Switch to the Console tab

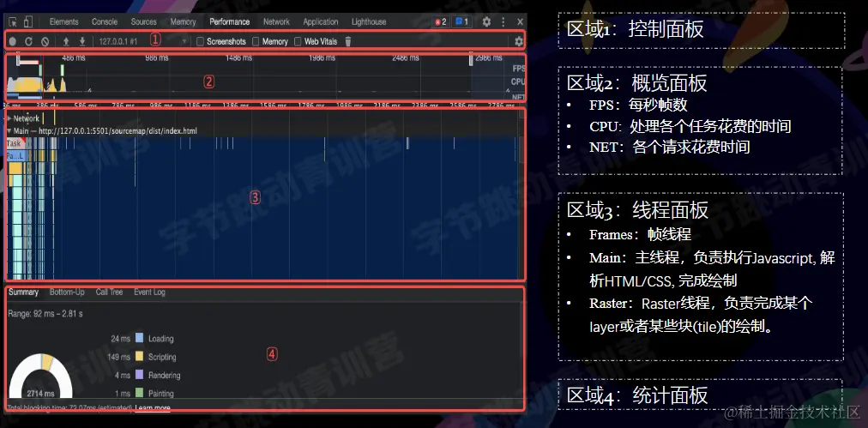(105, 21)
